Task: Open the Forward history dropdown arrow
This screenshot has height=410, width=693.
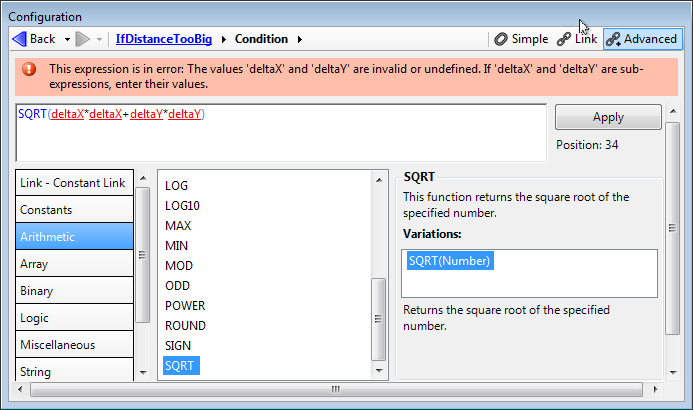Action: pos(101,39)
